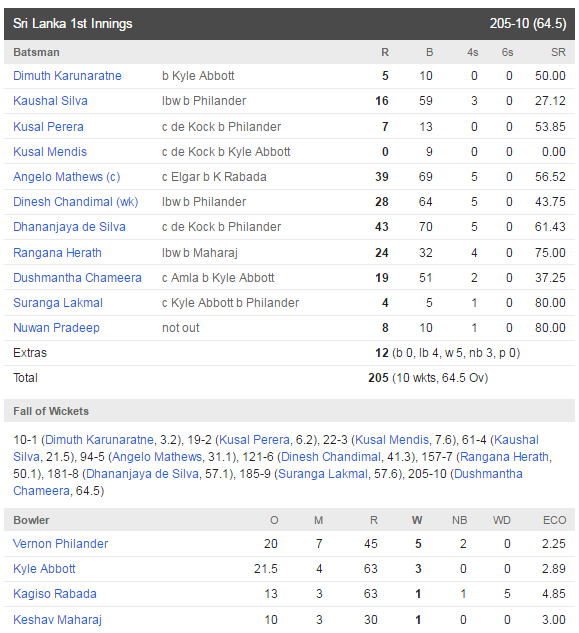
Task: Open the Rangana Herath batting row link
Action: tap(57, 253)
